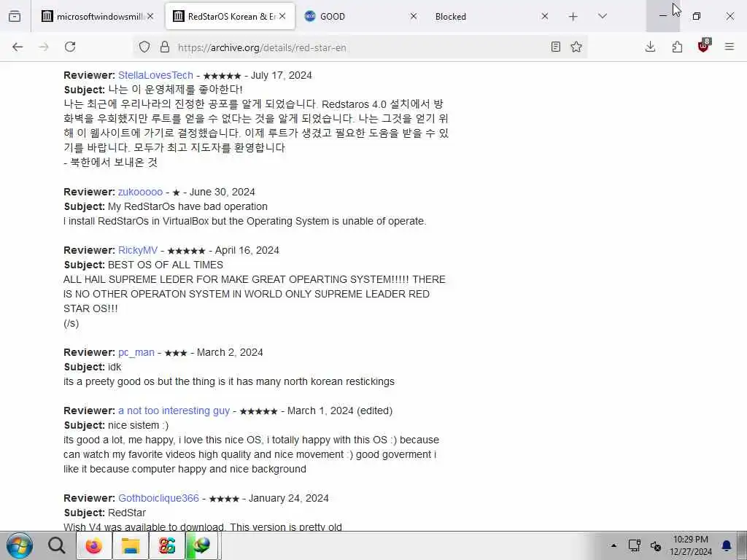View site security padlock info

[165, 47]
